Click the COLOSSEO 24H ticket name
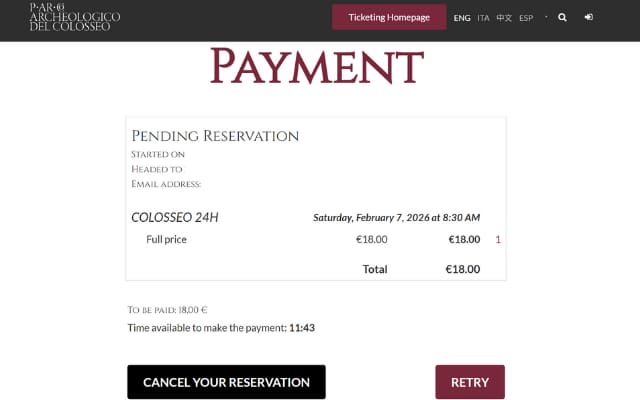The image size is (640, 400). (x=175, y=217)
